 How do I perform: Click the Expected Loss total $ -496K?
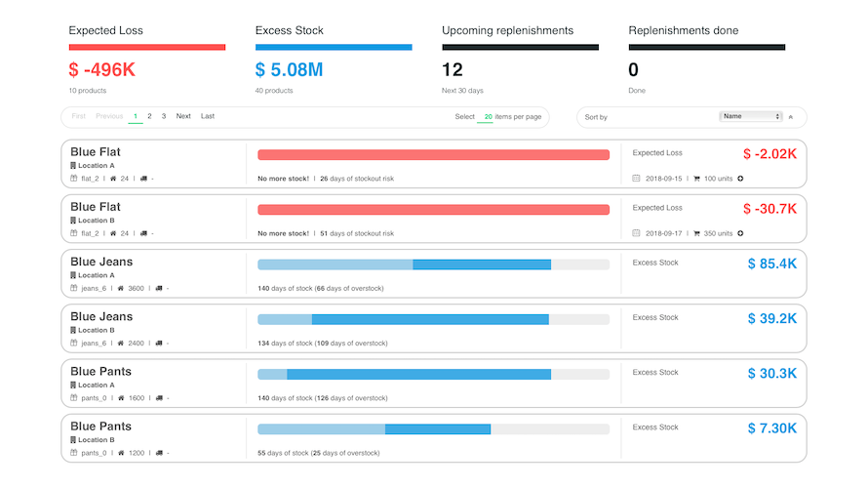tap(101, 70)
